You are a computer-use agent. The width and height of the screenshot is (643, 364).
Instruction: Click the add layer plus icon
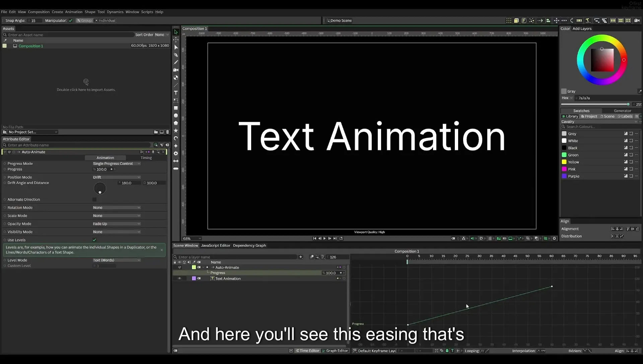pos(301,257)
